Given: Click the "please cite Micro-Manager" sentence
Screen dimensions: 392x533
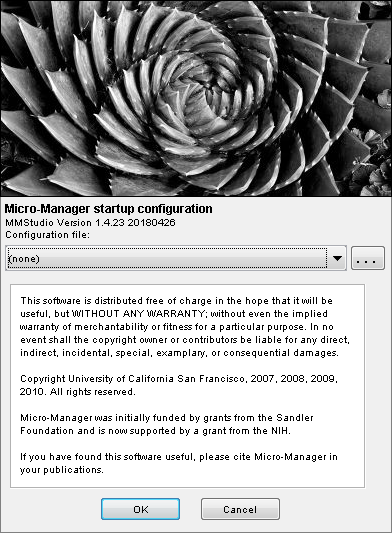Looking at the screenshot, I should pyautogui.click(x=179, y=463).
